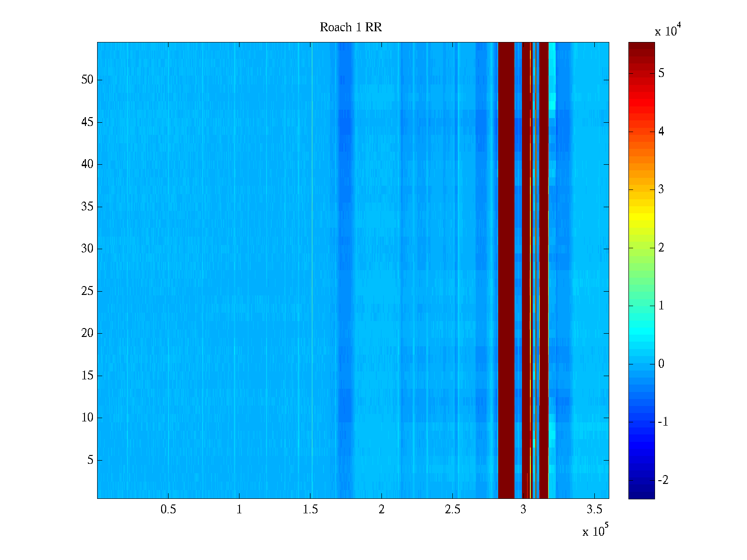Click the 'x 10^5' x-axis exponent label

click(x=595, y=531)
